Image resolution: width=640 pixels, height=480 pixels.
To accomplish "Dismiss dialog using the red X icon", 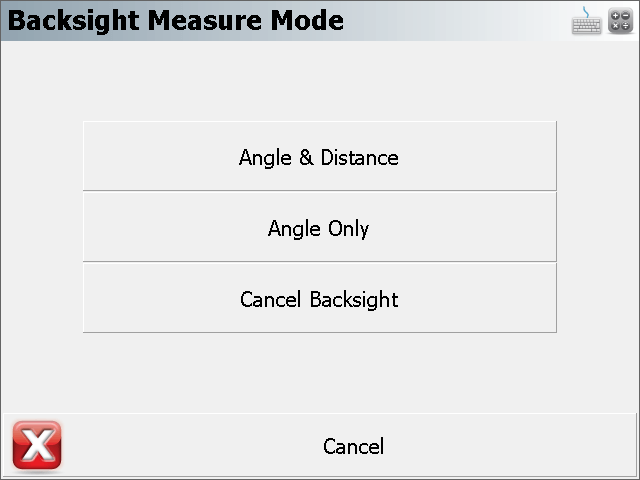I will [37, 445].
